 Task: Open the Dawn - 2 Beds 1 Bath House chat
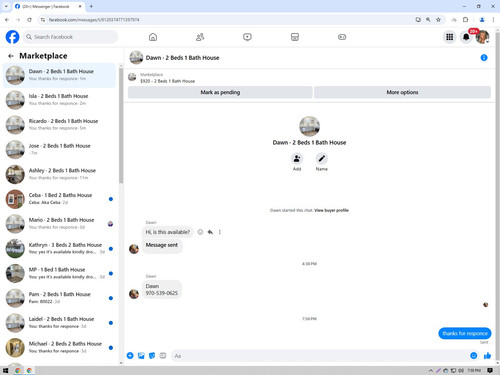[59, 75]
